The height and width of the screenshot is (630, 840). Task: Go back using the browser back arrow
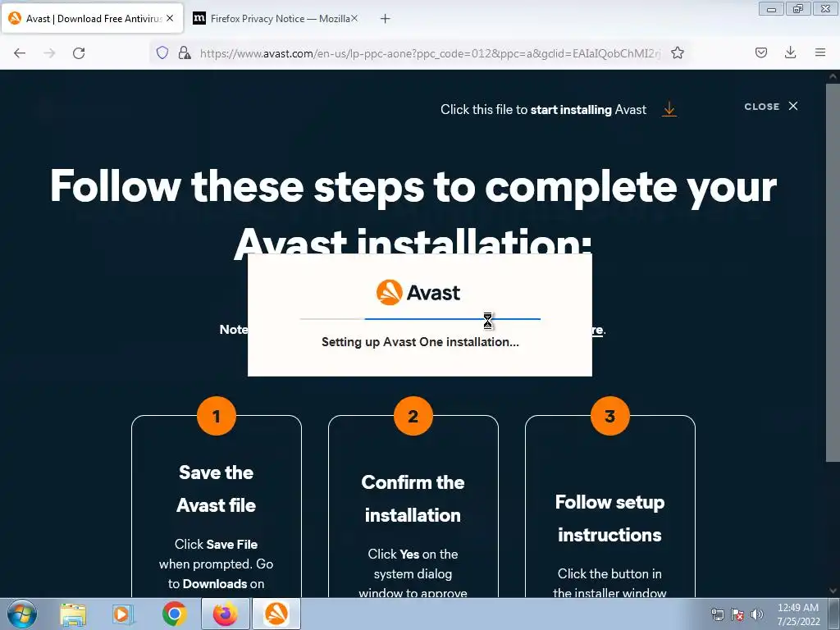pos(20,53)
